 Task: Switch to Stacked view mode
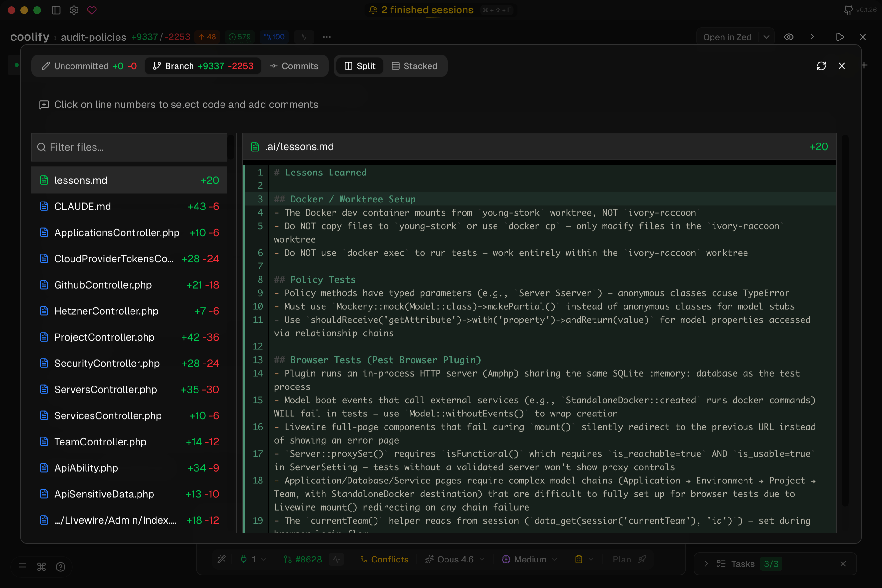[x=415, y=66]
